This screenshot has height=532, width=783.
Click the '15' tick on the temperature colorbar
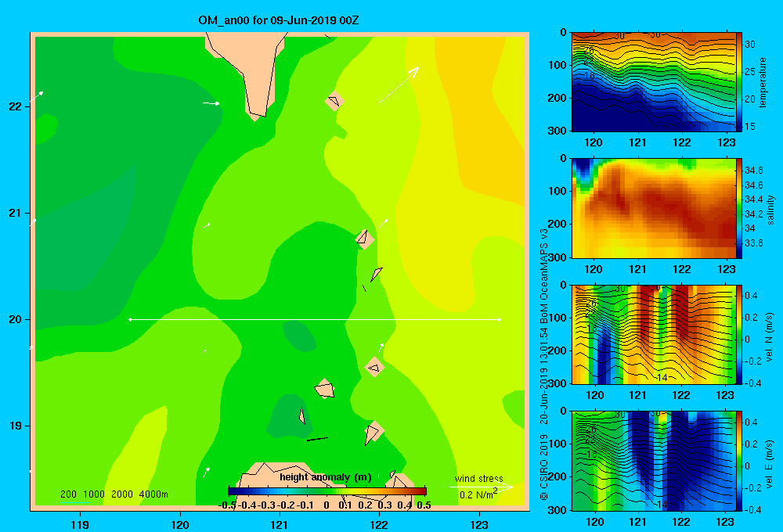(750, 127)
